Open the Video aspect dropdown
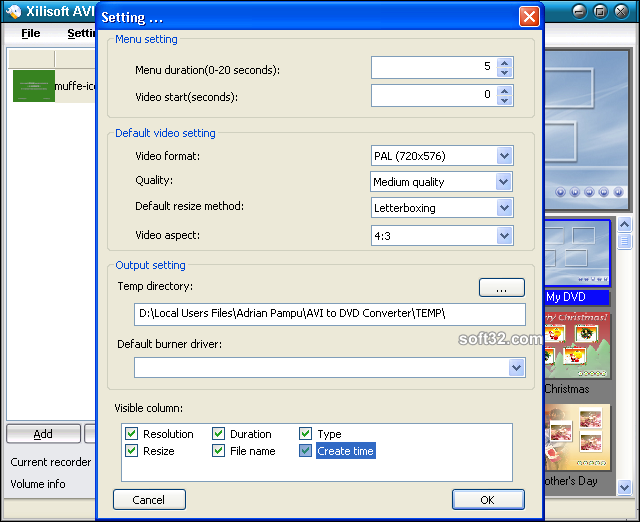Image resolution: width=640 pixels, height=522 pixels. pos(504,235)
